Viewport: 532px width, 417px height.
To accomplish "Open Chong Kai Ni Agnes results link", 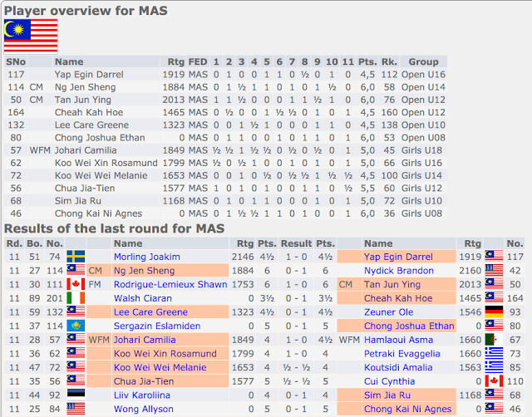I will (x=406, y=410).
